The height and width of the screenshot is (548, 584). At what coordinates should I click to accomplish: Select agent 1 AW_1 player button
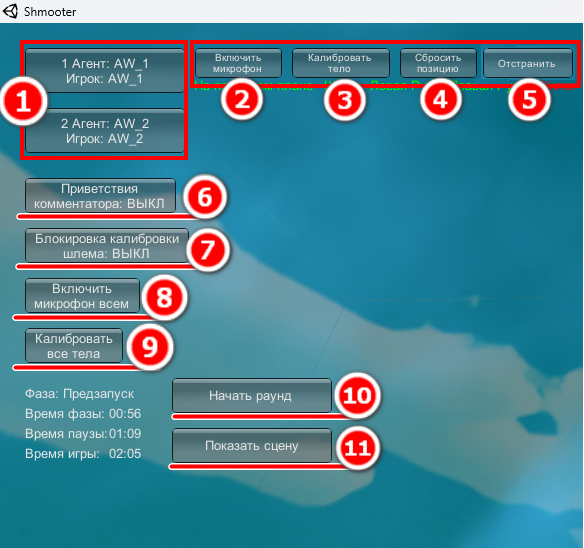click(105, 71)
